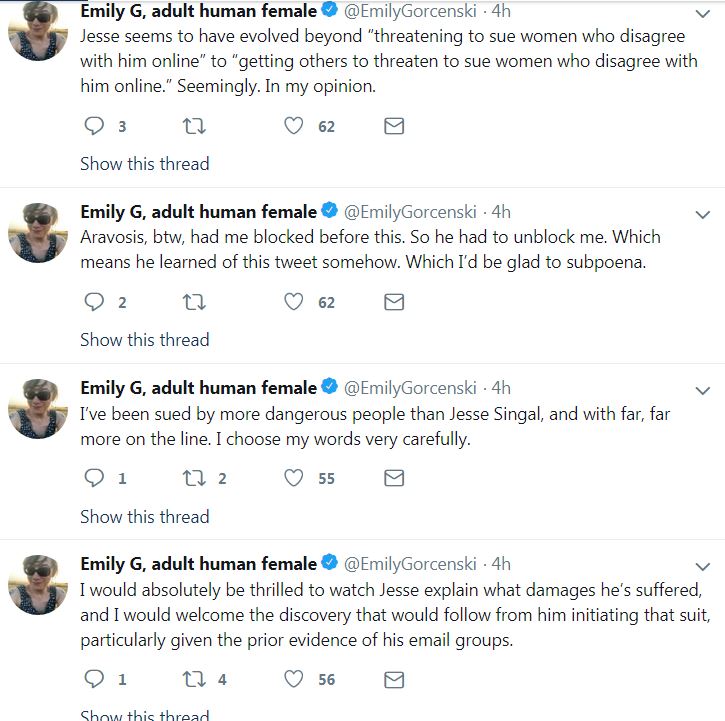This screenshot has height=721, width=725.
Task: Like the first tweet with 62 likes about suing women
Action: [x=293, y=126]
